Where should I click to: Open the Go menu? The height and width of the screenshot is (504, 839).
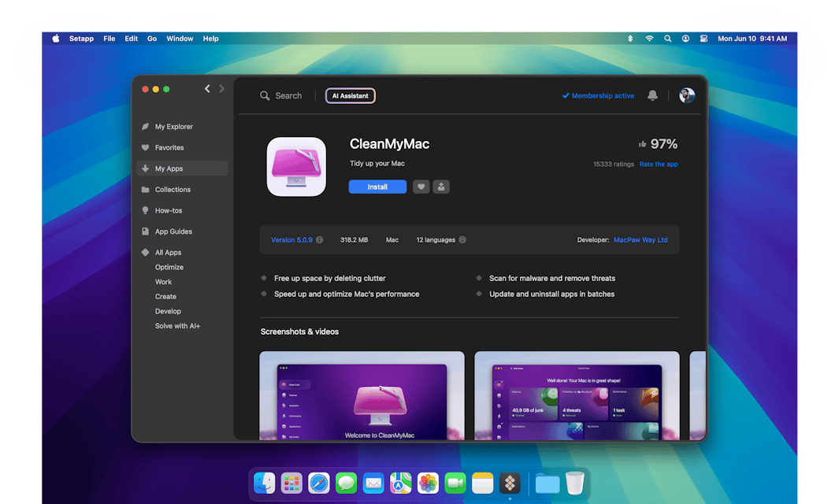[152, 39]
